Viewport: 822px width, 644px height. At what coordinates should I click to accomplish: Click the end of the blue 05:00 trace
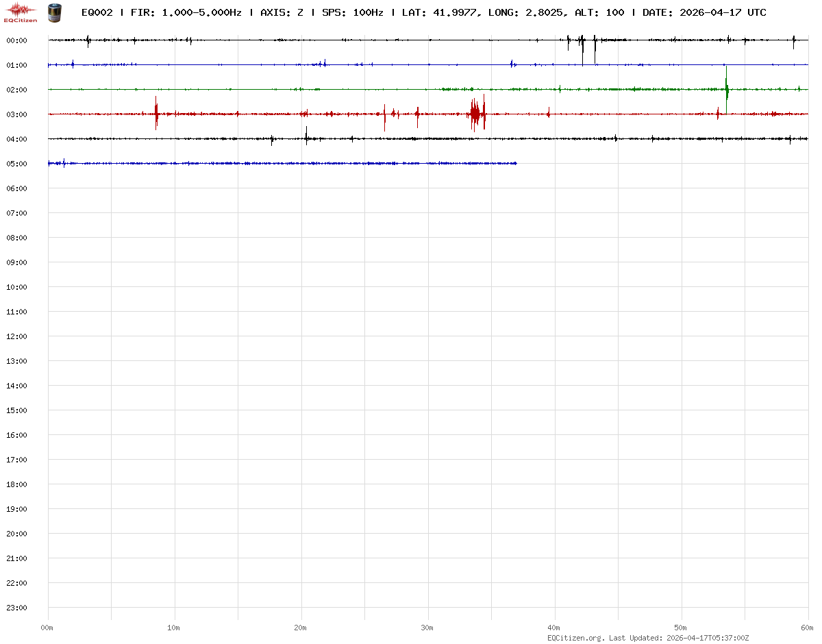pos(515,163)
